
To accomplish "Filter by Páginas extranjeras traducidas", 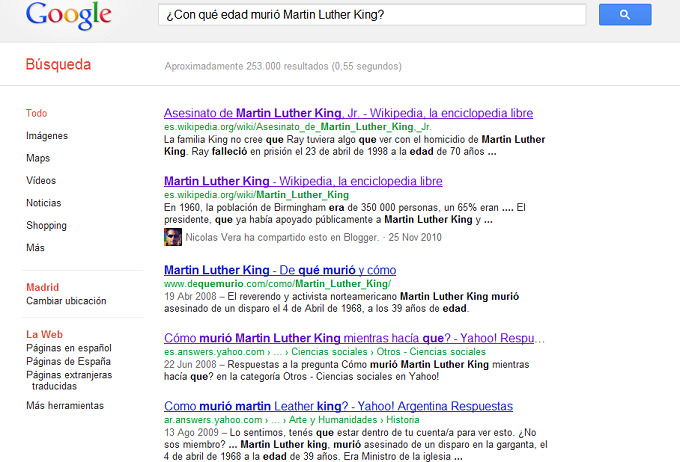I will click(x=69, y=380).
